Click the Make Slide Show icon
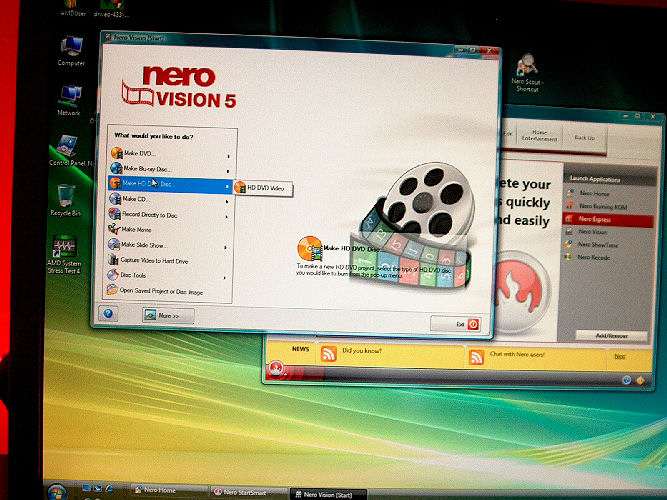The image size is (667, 500). (x=114, y=244)
